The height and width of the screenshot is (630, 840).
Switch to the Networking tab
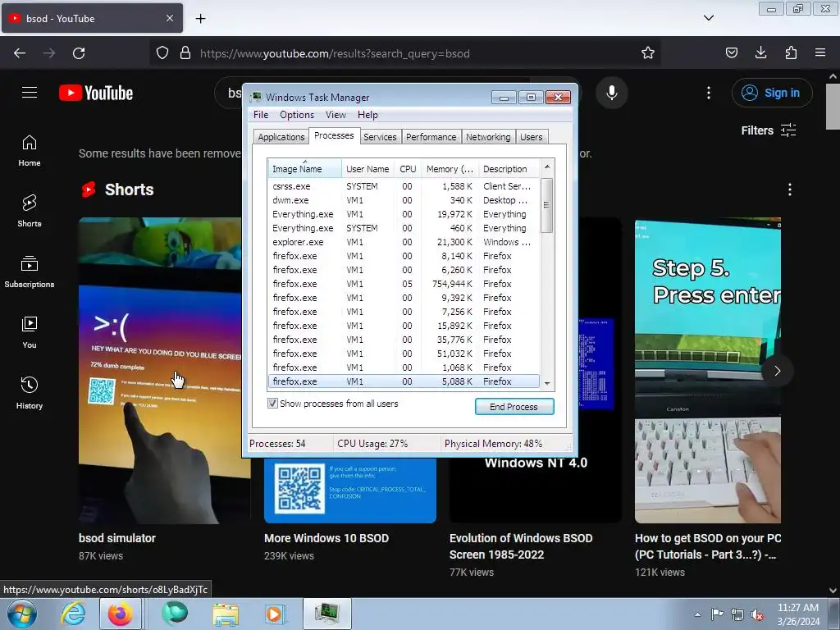coord(488,137)
